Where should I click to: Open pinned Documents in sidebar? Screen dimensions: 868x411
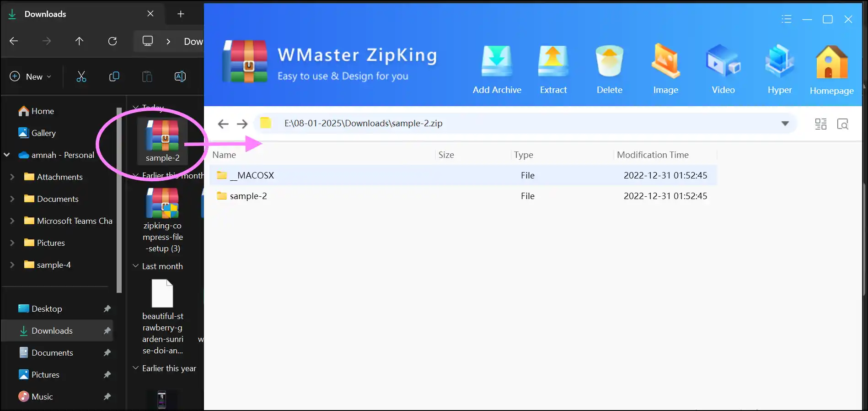pos(58,353)
